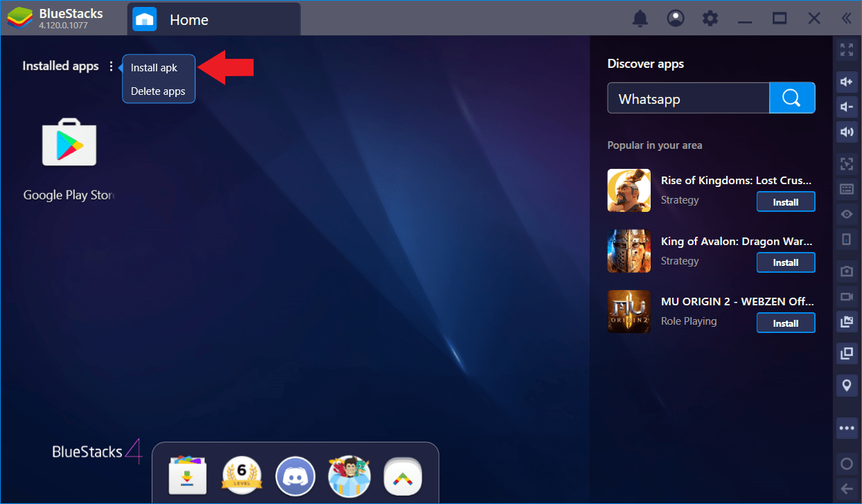The height and width of the screenshot is (504, 862).
Task: Open the keyboard game controls icon
Action: tap(846, 188)
